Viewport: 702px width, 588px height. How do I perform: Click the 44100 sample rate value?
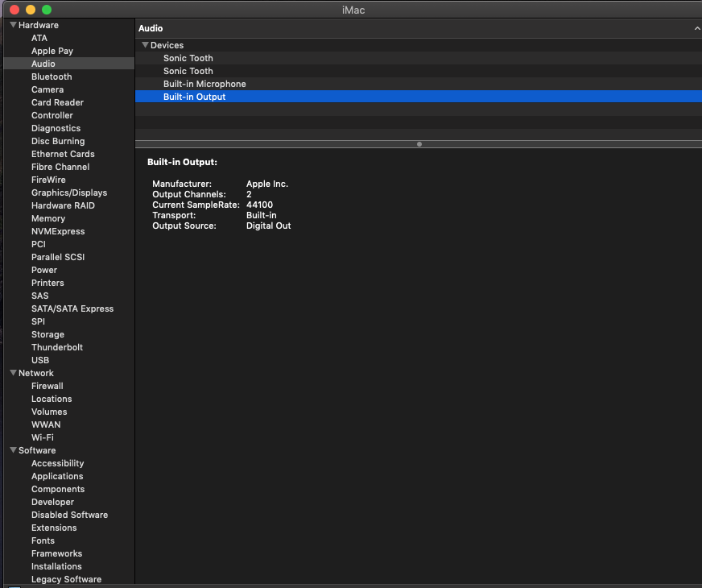click(259, 205)
